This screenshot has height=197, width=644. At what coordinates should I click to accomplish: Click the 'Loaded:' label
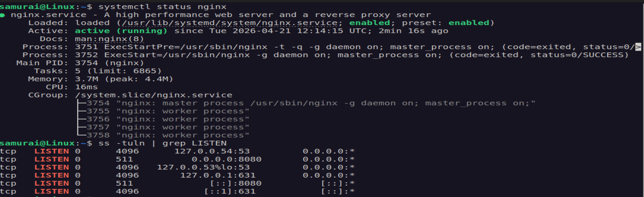pos(48,23)
